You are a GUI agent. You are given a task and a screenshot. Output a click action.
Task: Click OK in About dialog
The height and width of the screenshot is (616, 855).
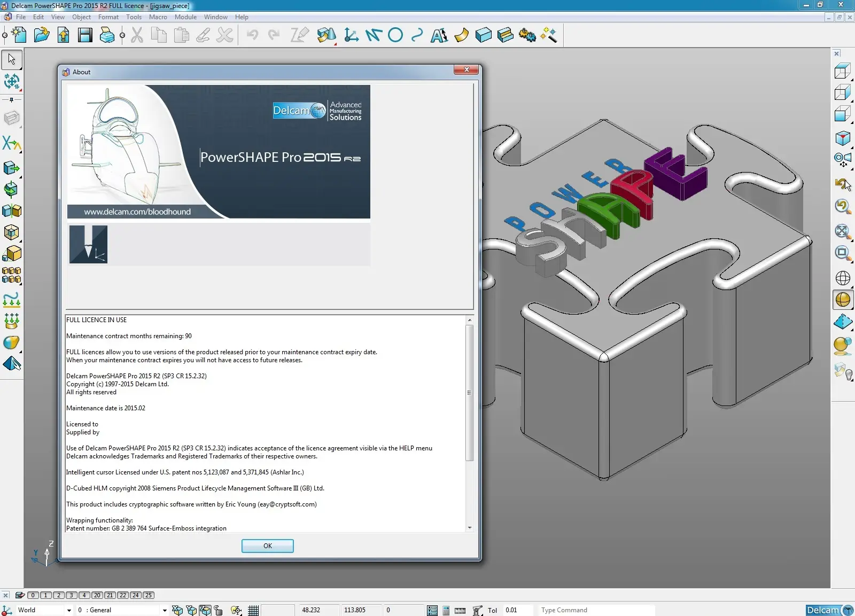coord(267,546)
